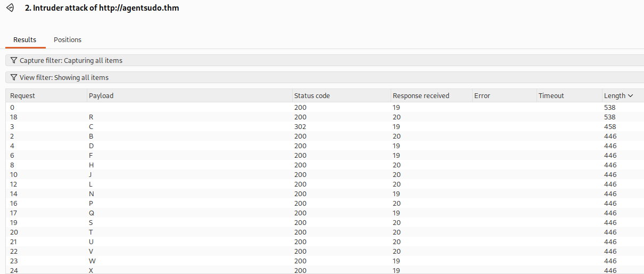
Task: Open Capture filter: Capturing all items
Action: (325, 60)
